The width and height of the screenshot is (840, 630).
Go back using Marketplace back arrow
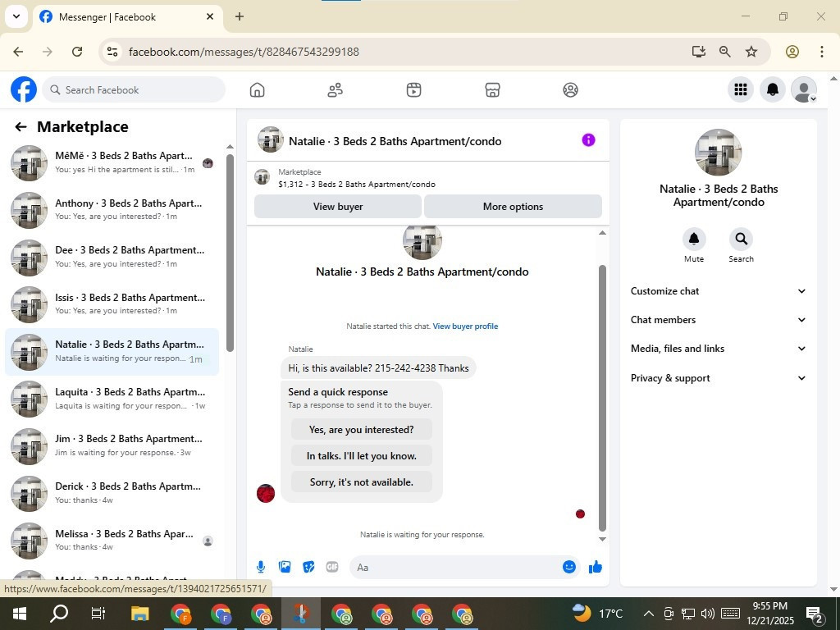(21, 127)
